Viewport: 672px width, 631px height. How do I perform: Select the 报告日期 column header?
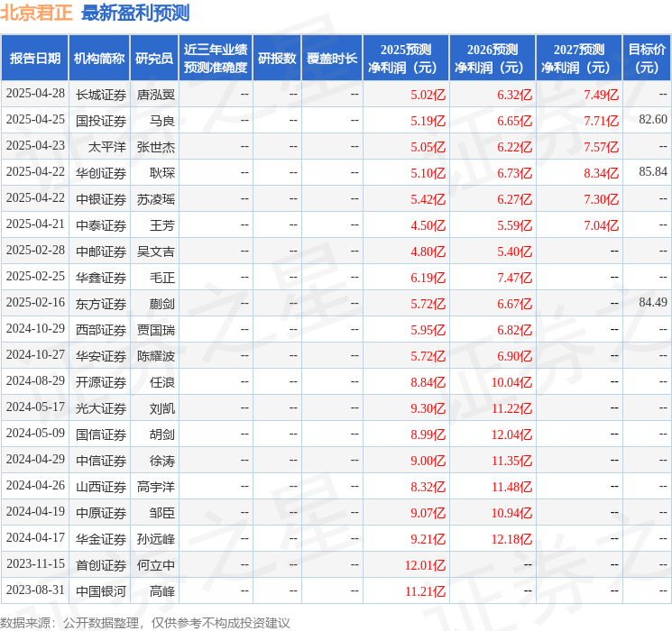pos(35,59)
